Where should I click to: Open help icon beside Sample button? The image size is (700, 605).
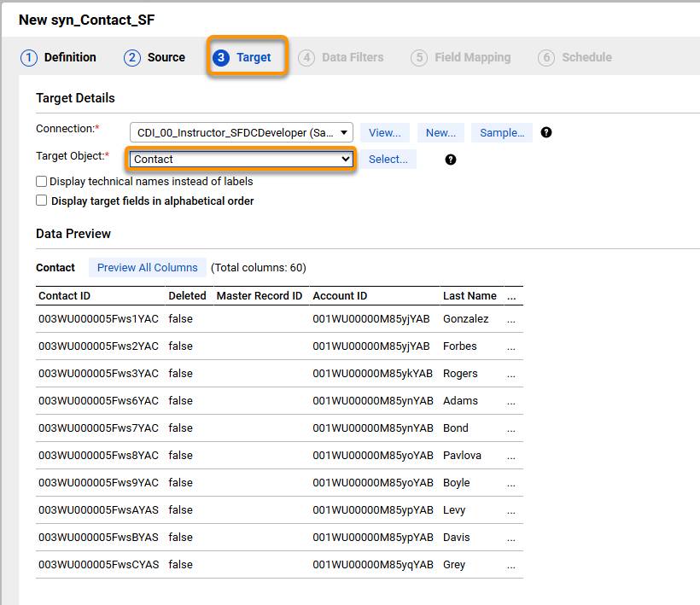(546, 132)
